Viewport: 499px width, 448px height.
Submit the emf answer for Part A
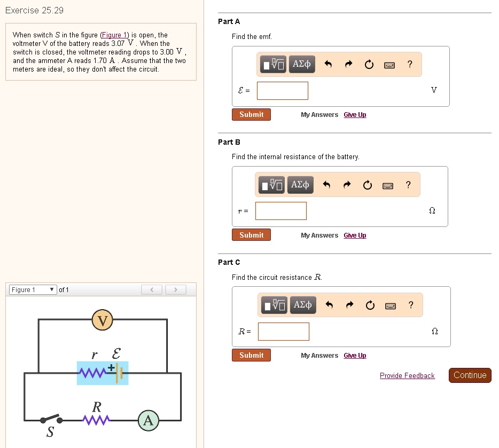pyautogui.click(x=251, y=114)
